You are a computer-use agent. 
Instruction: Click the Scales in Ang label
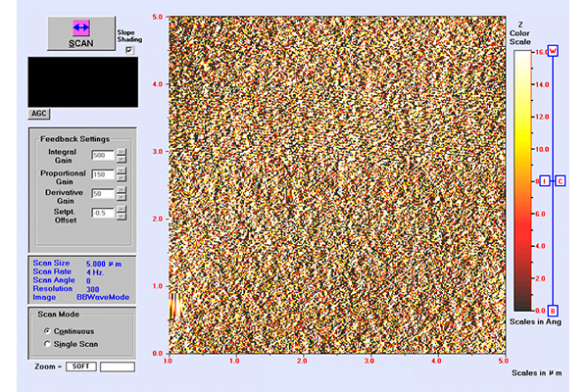(x=535, y=321)
